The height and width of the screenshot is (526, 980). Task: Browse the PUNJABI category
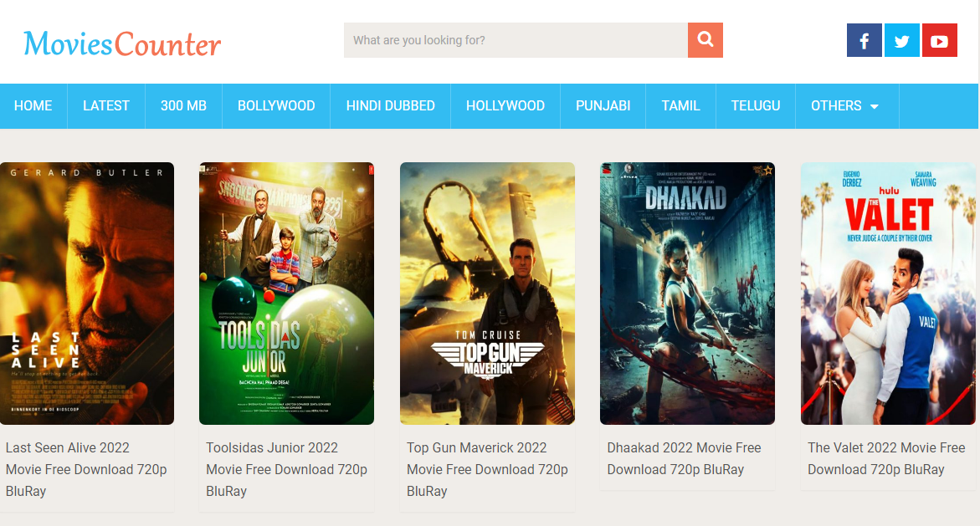pos(603,106)
